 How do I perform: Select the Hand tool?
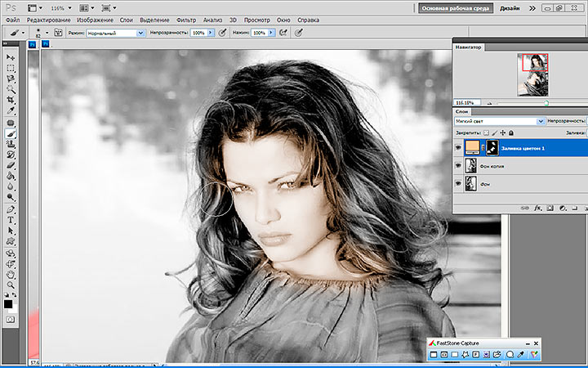tap(11, 275)
